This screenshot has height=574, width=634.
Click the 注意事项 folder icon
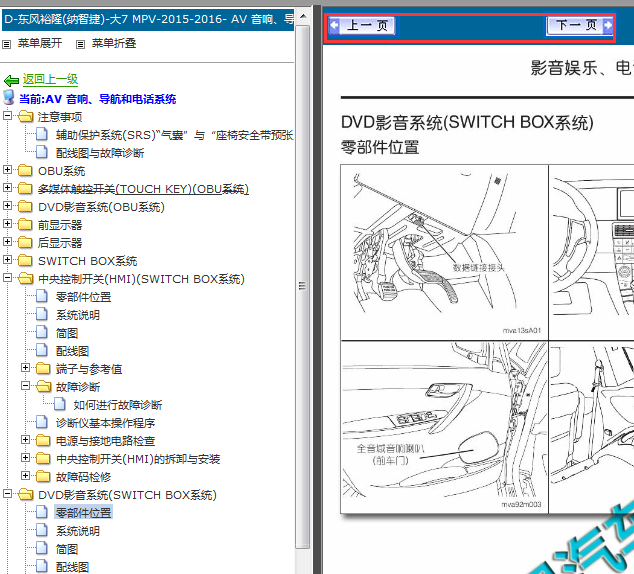pyautogui.click(x=25, y=117)
